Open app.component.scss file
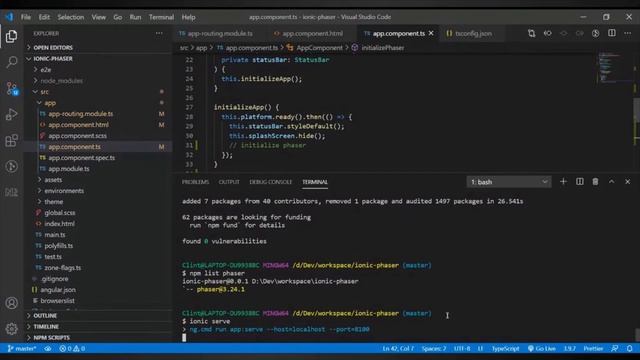The width and height of the screenshot is (640, 360). click(77, 136)
